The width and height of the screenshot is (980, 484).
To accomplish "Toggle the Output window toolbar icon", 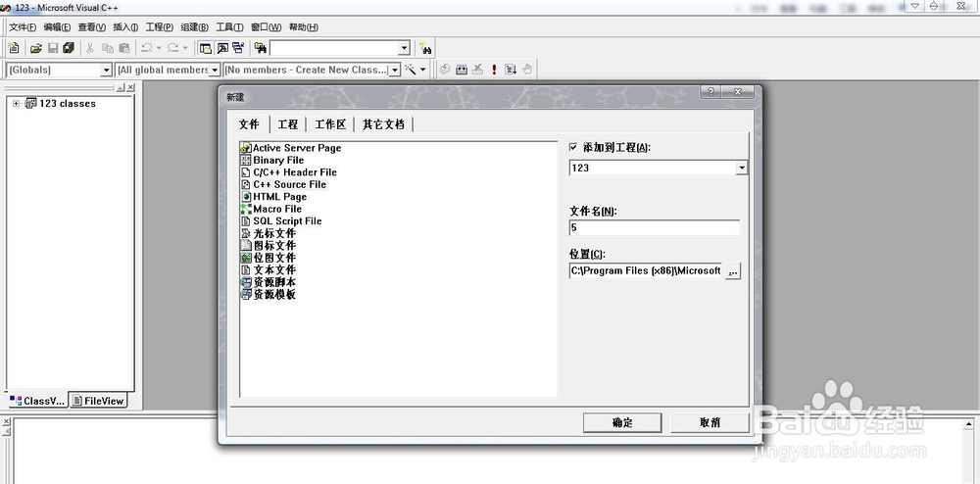I will tap(222, 48).
